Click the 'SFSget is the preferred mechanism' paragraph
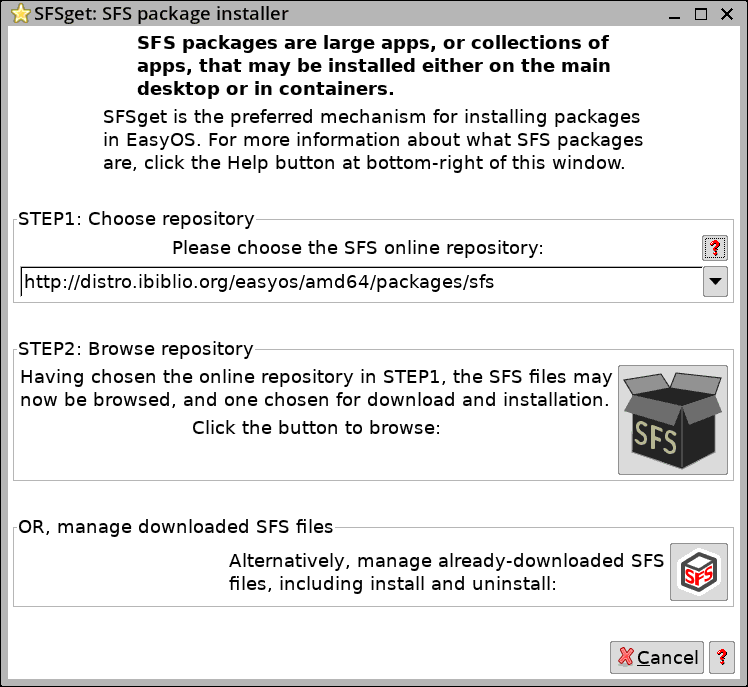This screenshot has width=748, height=687. (x=373, y=140)
